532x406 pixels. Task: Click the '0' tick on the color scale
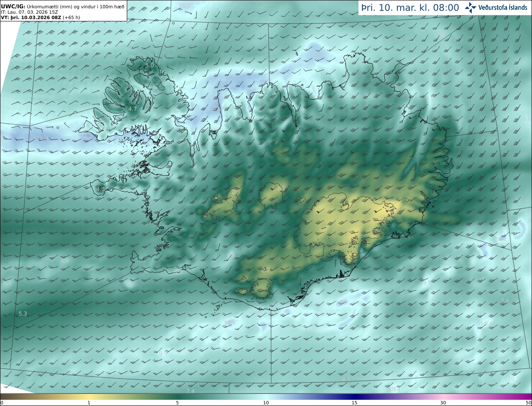(x=2, y=403)
